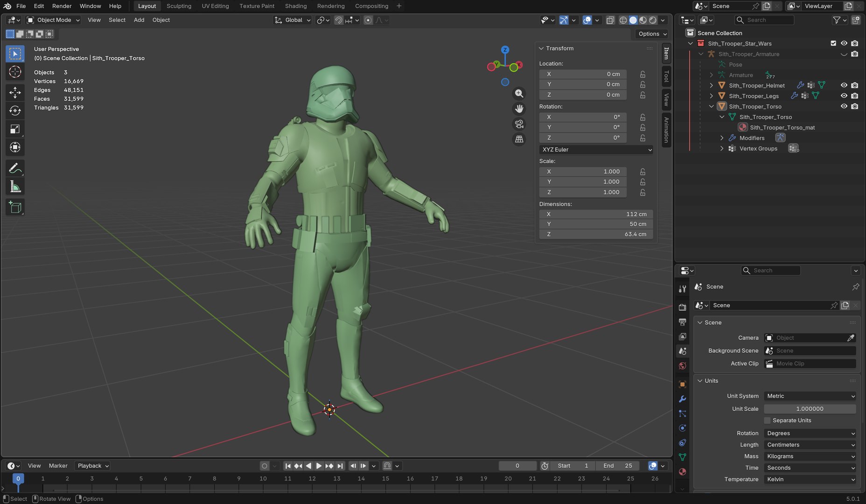This screenshot has width=866, height=504.
Task: Activate the Transform tool
Action: pos(15,147)
